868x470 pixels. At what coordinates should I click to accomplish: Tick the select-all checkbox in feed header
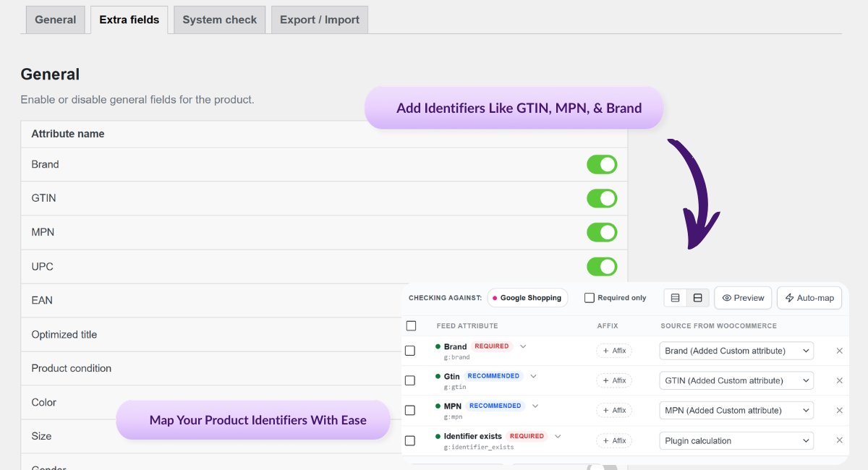point(411,326)
